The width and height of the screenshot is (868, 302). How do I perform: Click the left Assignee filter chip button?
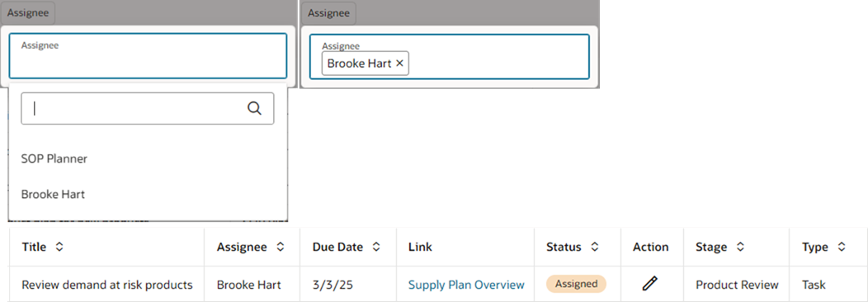[28, 12]
